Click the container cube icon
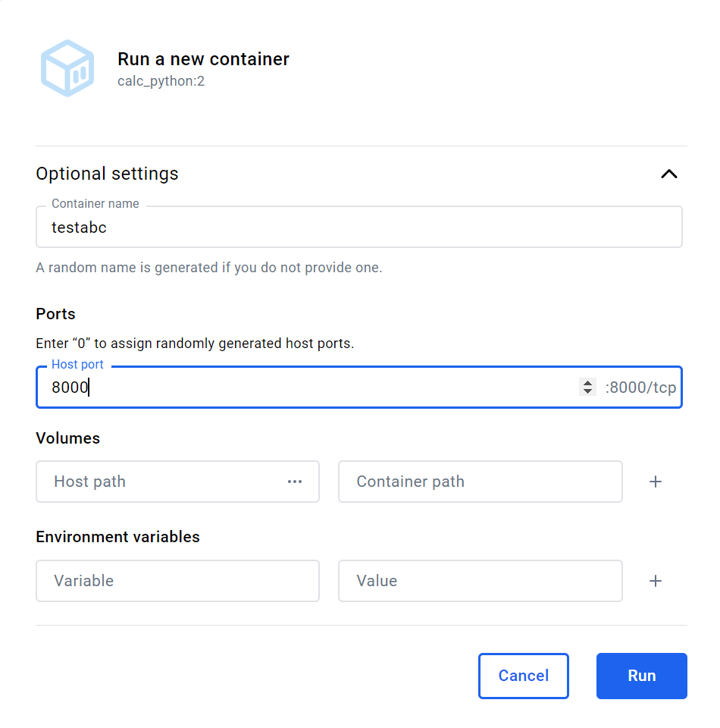 (67, 68)
